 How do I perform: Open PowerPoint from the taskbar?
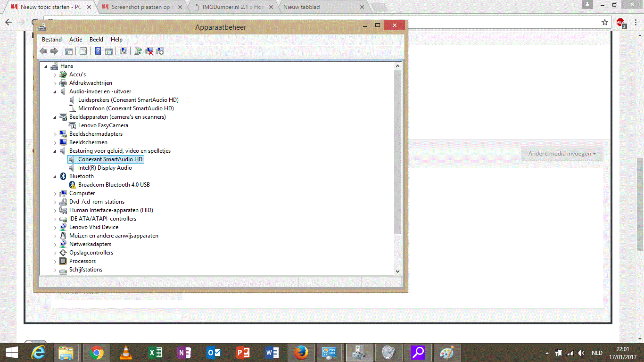coord(243,353)
